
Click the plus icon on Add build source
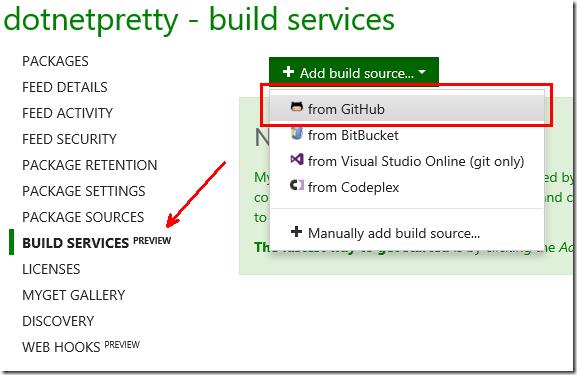tap(288, 71)
